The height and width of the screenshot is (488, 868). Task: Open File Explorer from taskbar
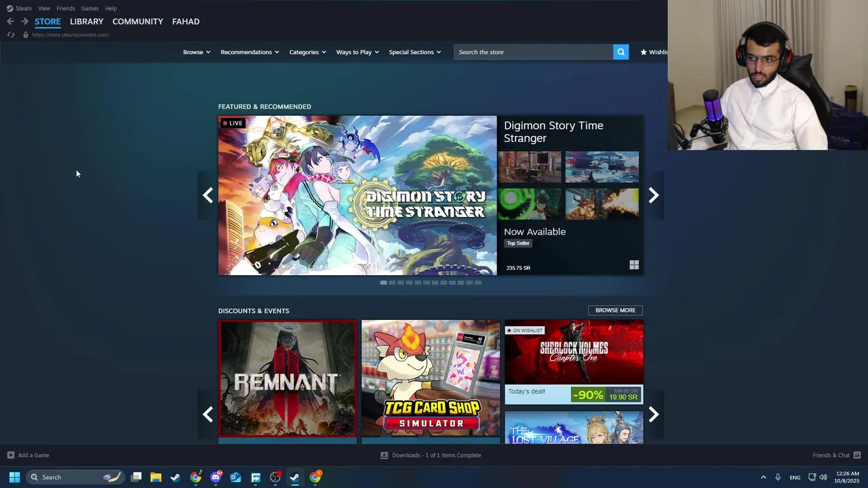[156, 477]
